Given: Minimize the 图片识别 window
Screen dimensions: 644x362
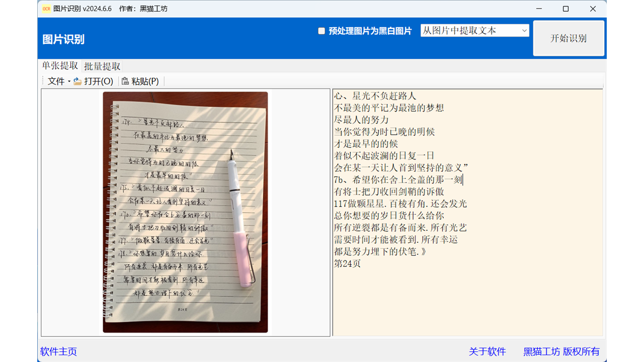Looking at the screenshot, I should (539, 9).
